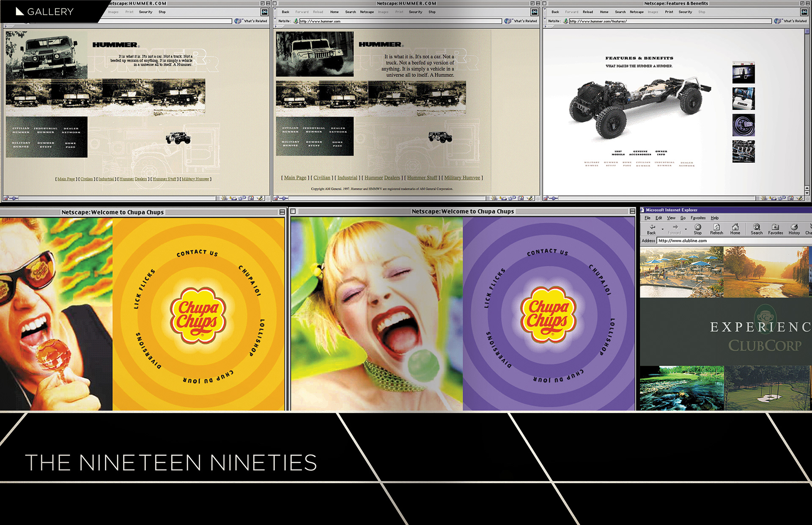Click scroll down arrow in Features & Benefits window
This screenshot has width=812, height=525.
pyautogui.click(x=807, y=192)
